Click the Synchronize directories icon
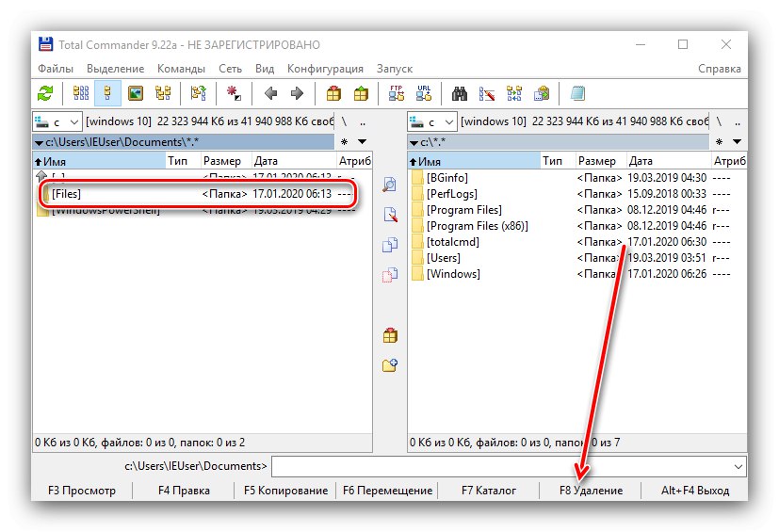This screenshot has width=779, height=532. pyautogui.click(x=514, y=93)
